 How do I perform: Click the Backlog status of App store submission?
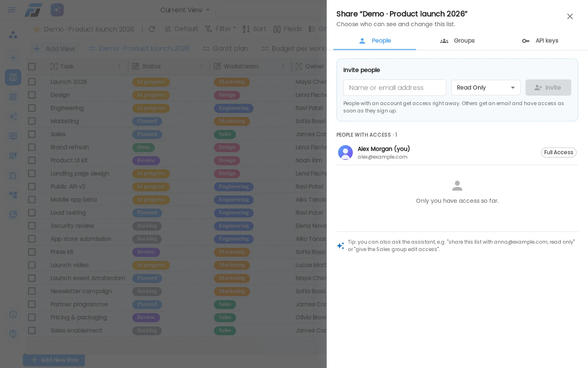147,239
